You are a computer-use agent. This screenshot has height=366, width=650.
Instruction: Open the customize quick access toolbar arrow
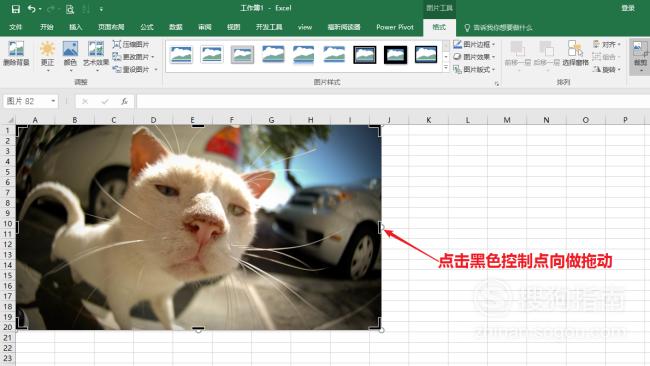point(101,9)
